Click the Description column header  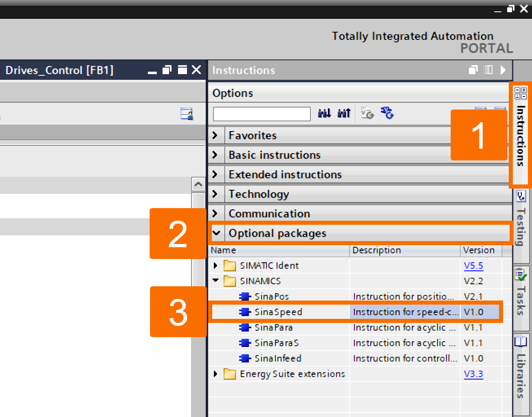(405, 250)
